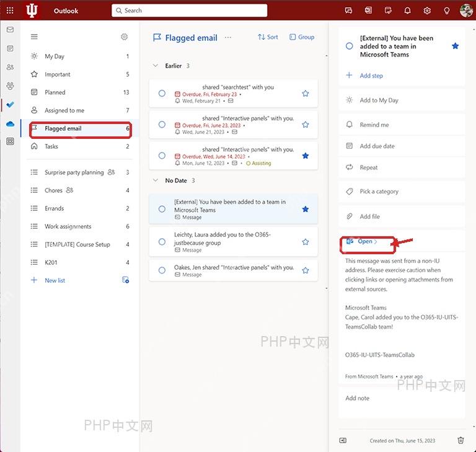Open the Planned list
The height and width of the screenshot is (452, 476).
[79, 92]
